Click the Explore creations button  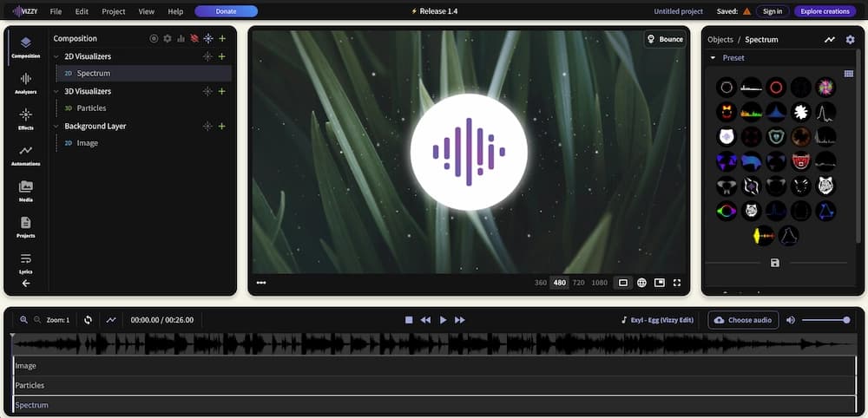(825, 11)
